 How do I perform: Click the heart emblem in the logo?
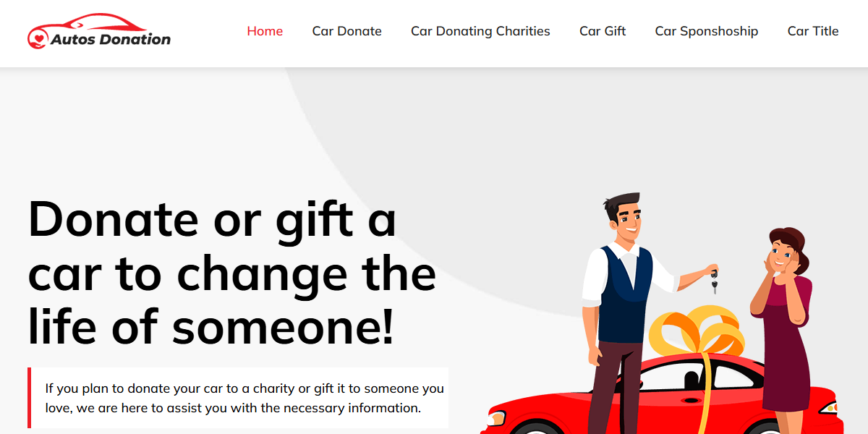point(38,38)
